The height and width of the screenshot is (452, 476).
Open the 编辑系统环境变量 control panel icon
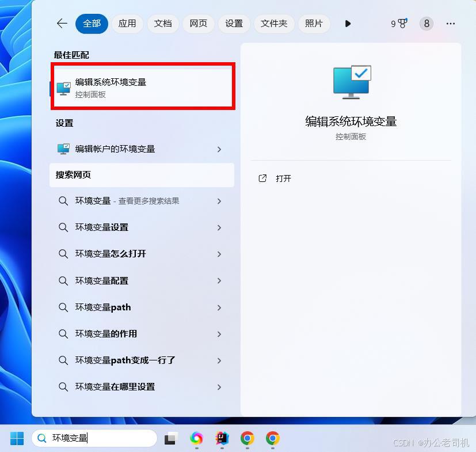[63, 86]
